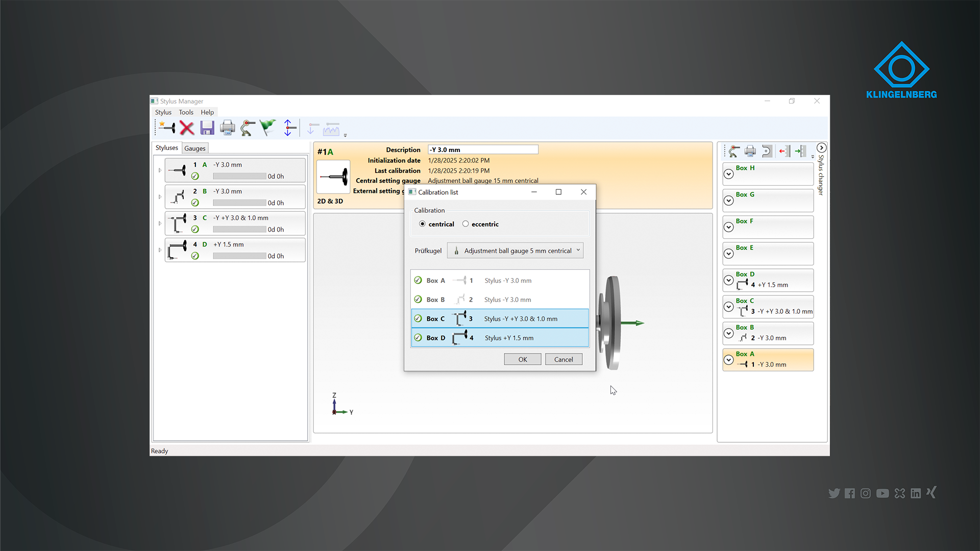Viewport: 980px width, 551px height.
Task: Switch to the Gauges tab
Action: (x=195, y=148)
